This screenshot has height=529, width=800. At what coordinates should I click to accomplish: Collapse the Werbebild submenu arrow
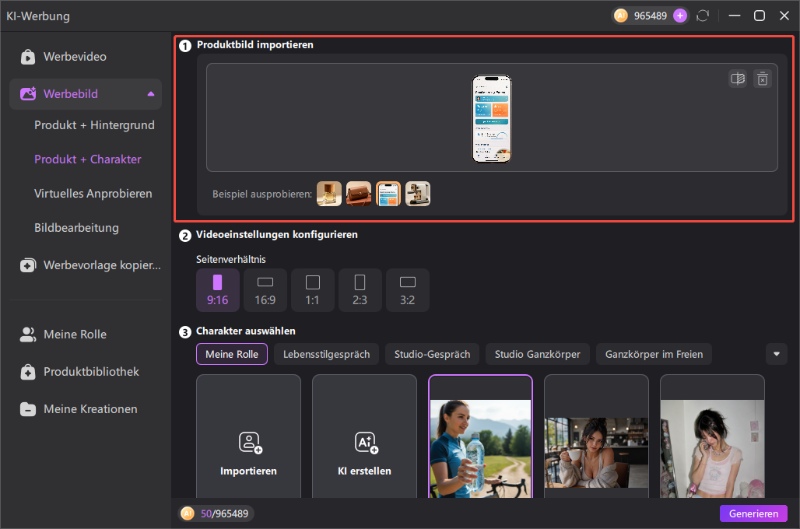tap(151, 94)
